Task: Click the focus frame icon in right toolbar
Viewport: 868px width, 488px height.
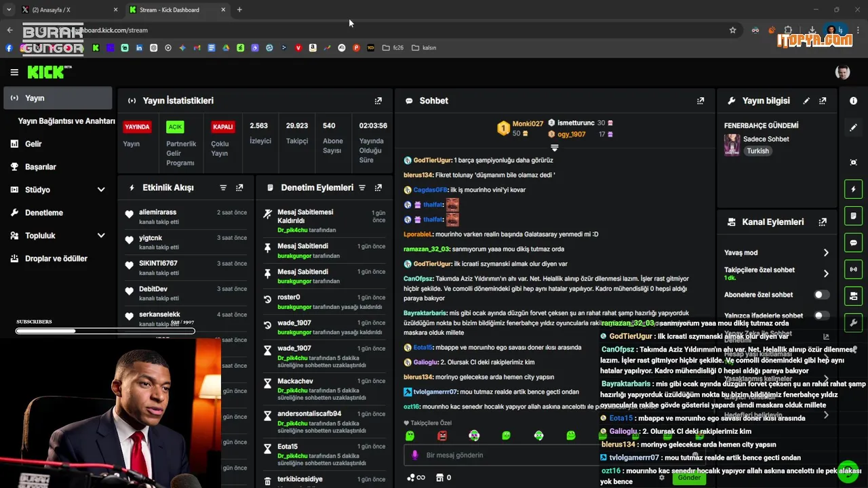Action: pyautogui.click(x=853, y=162)
